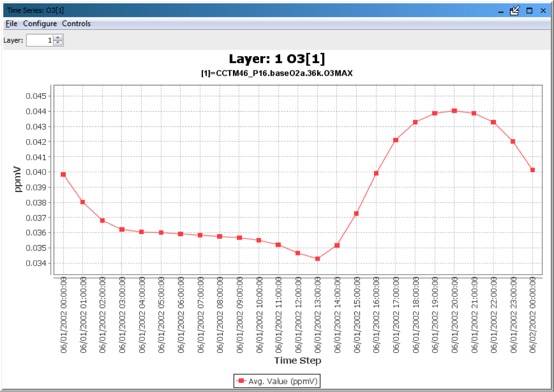
Task: Select the data point at 19:00:00
Action: (x=435, y=113)
